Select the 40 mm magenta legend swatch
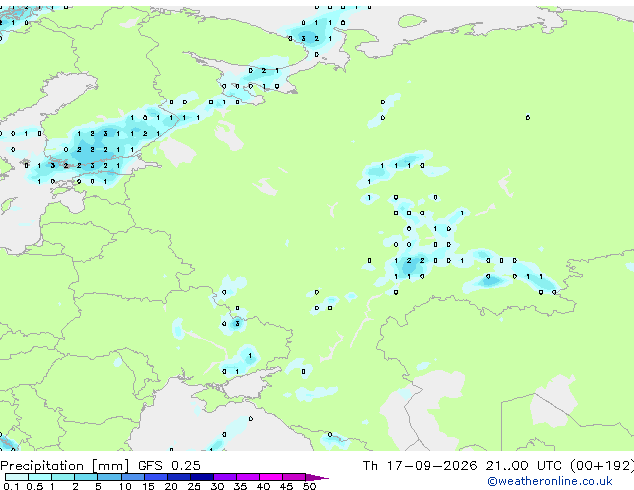The image size is (634, 490). [x=271, y=477]
